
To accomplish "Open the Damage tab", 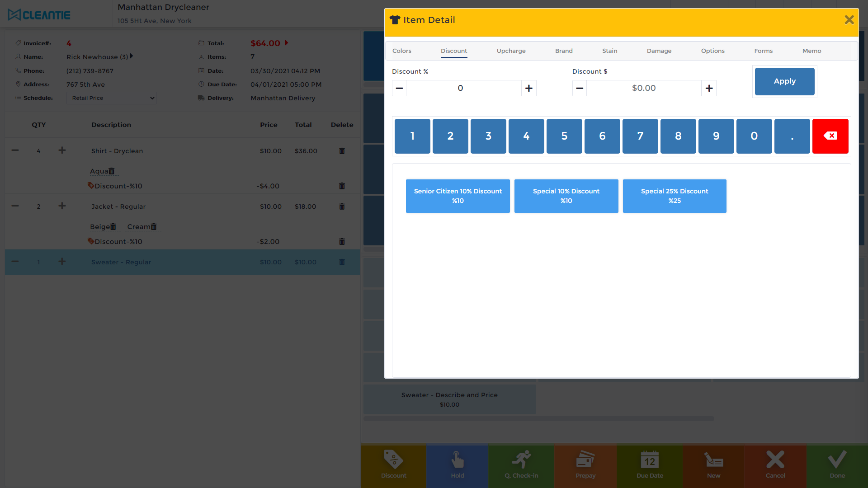I will [659, 51].
